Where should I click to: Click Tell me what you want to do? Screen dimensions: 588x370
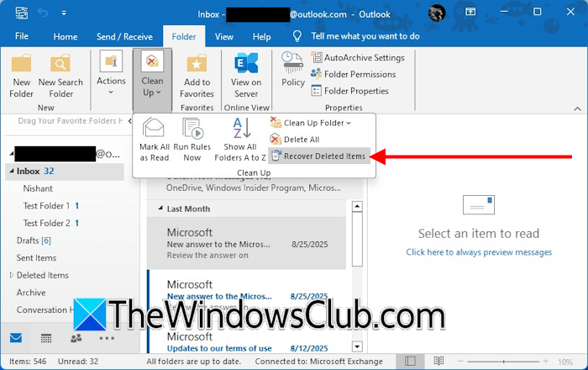(365, 36)
